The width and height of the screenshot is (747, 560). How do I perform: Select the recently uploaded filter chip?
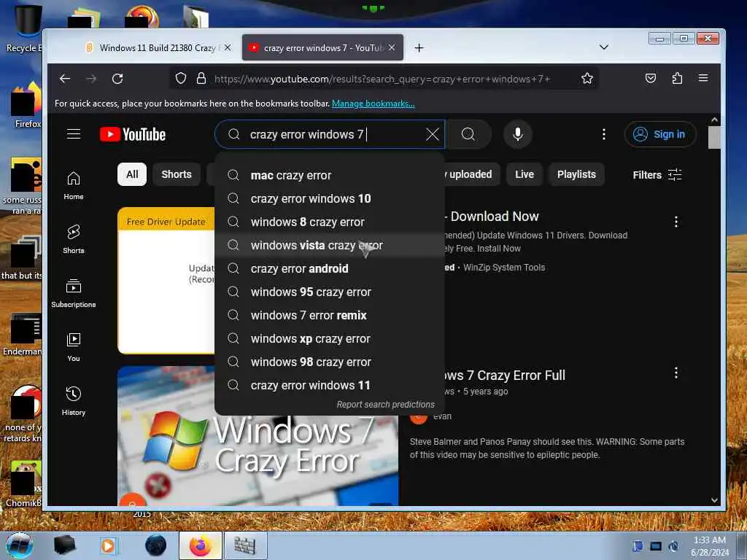471,174
